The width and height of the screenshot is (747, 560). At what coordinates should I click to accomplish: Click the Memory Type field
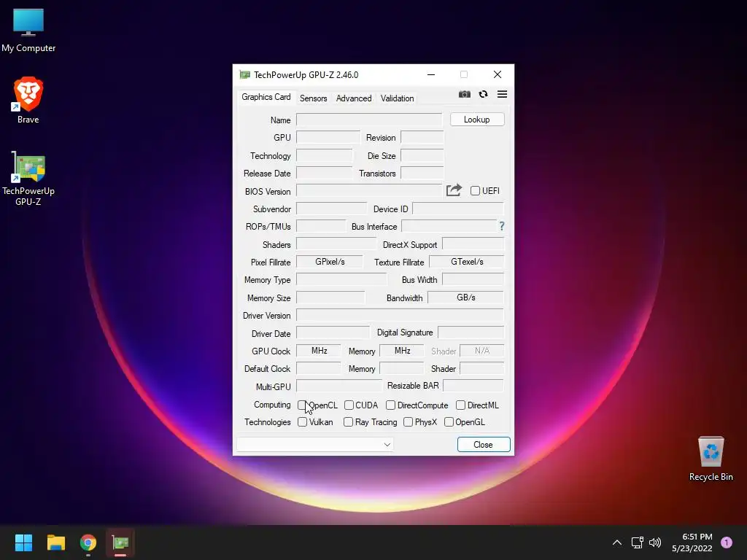point(341,279)
